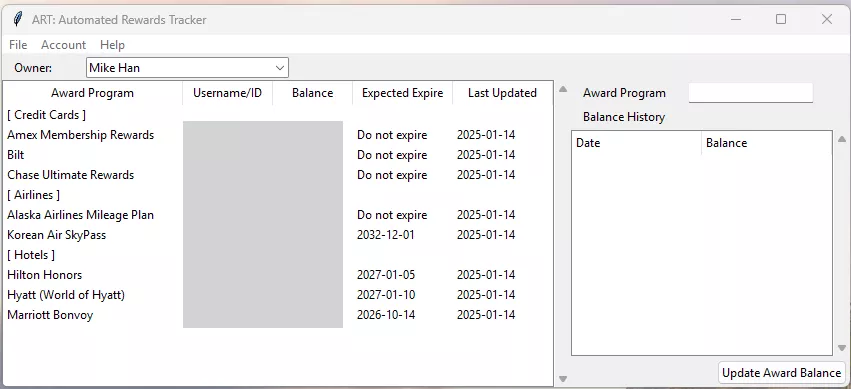
Task: Sort by the Expected Expire column header
Action: [x=403, y=93]
